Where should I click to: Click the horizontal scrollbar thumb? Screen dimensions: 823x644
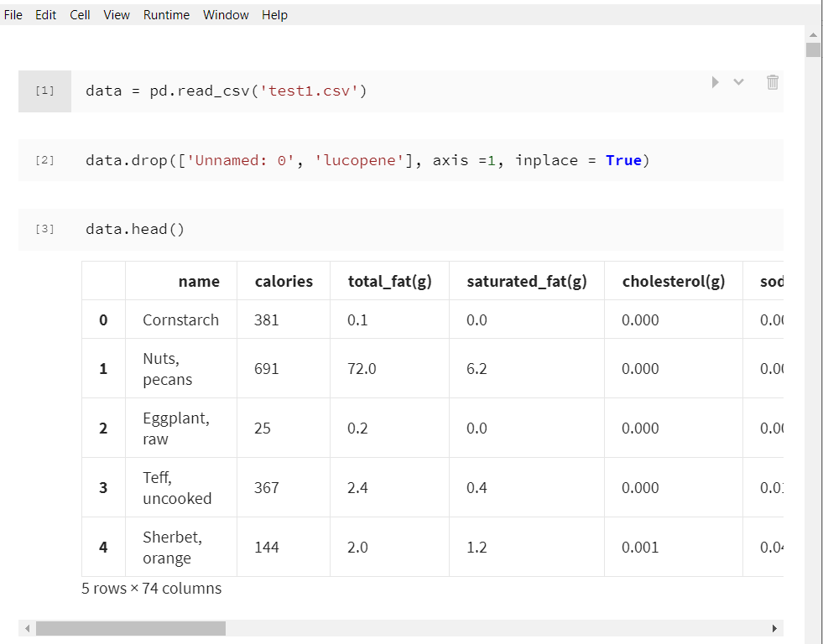130,628
